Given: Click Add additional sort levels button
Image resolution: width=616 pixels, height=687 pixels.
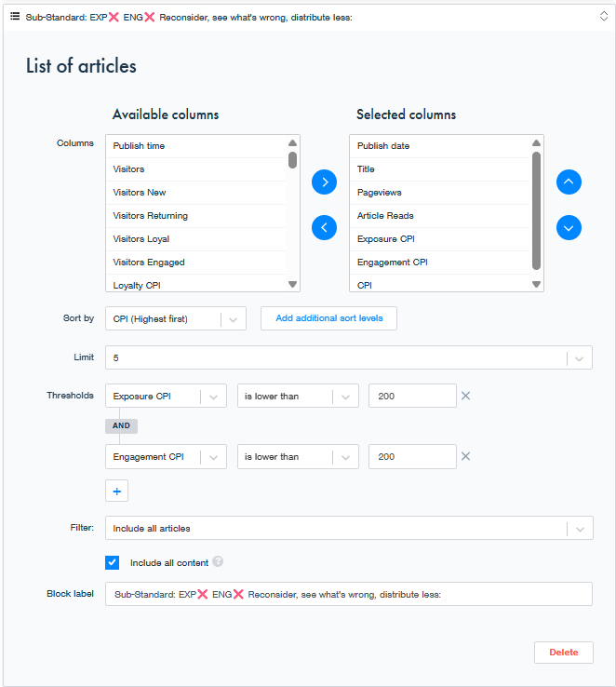Looking at the screenshot, I should [x=328, y=318].
